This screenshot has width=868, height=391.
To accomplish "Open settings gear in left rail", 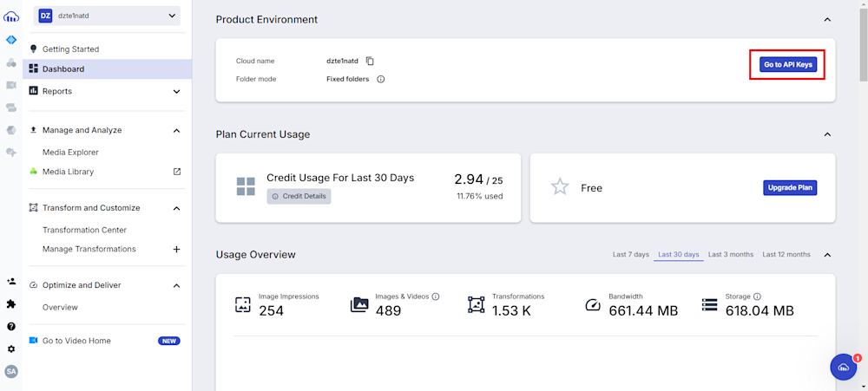I will pos(11,349).
